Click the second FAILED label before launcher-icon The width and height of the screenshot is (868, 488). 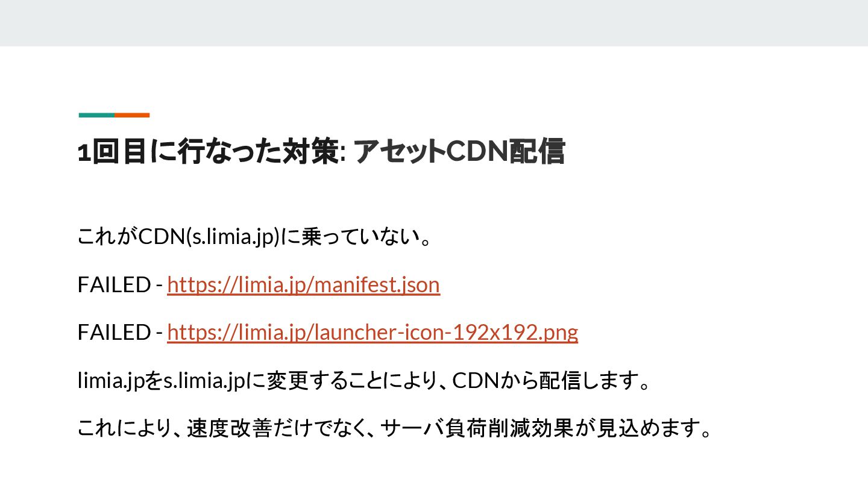[x=114, y=332]
